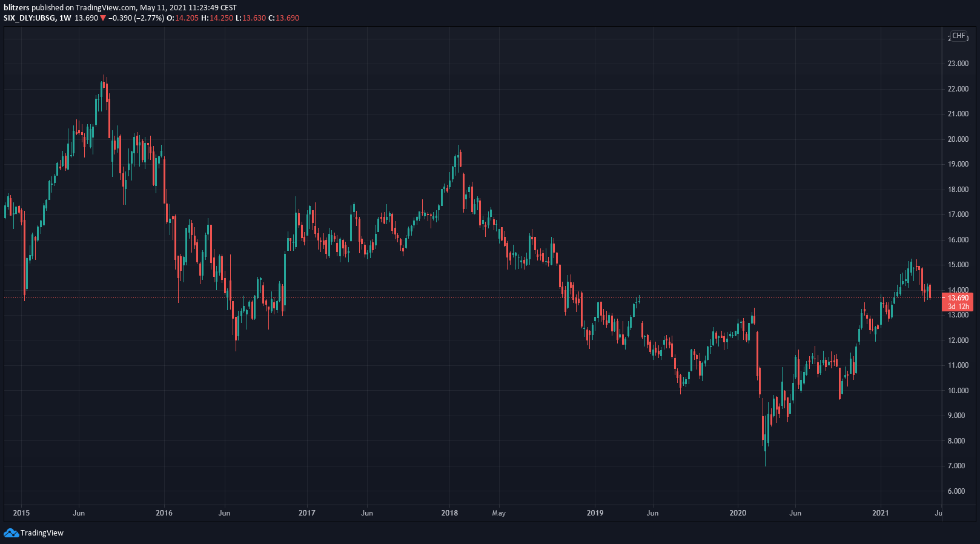Click the 11.000 price axis label

958,365
